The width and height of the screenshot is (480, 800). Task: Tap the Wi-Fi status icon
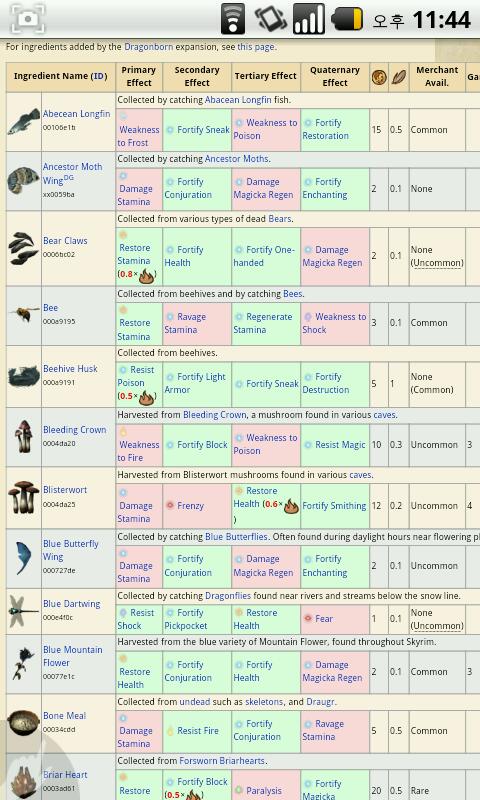[232, 19]
